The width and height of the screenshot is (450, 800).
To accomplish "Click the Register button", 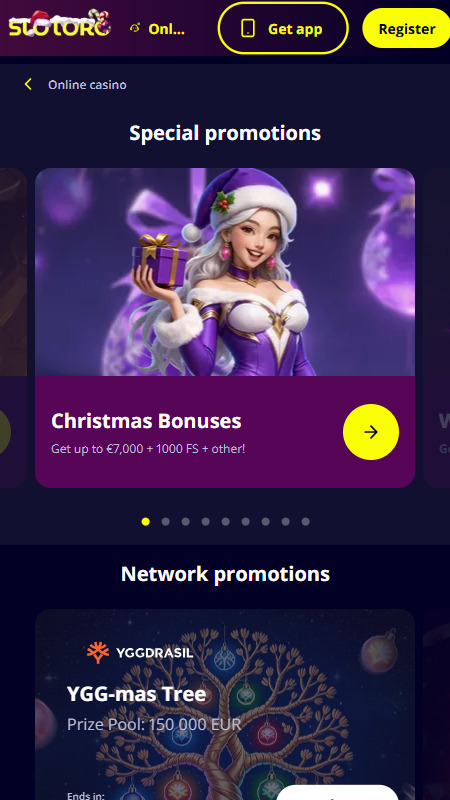I will [x=406, y=29].
